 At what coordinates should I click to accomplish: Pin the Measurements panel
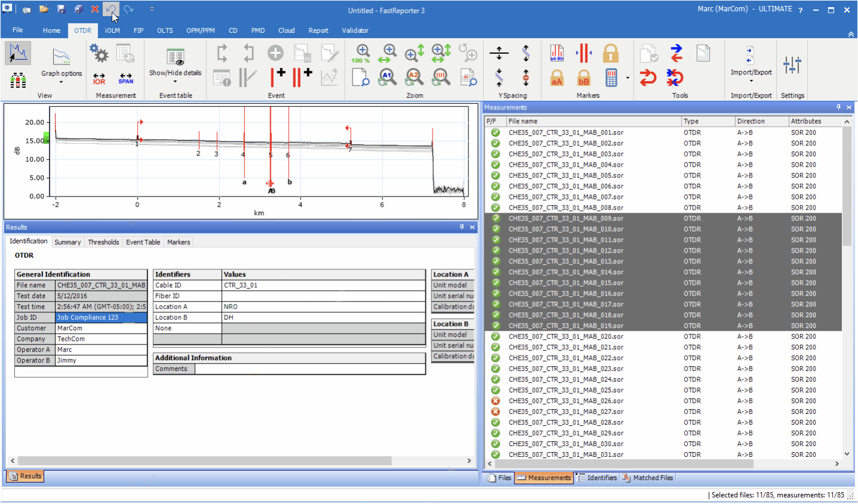click(840, 107)
